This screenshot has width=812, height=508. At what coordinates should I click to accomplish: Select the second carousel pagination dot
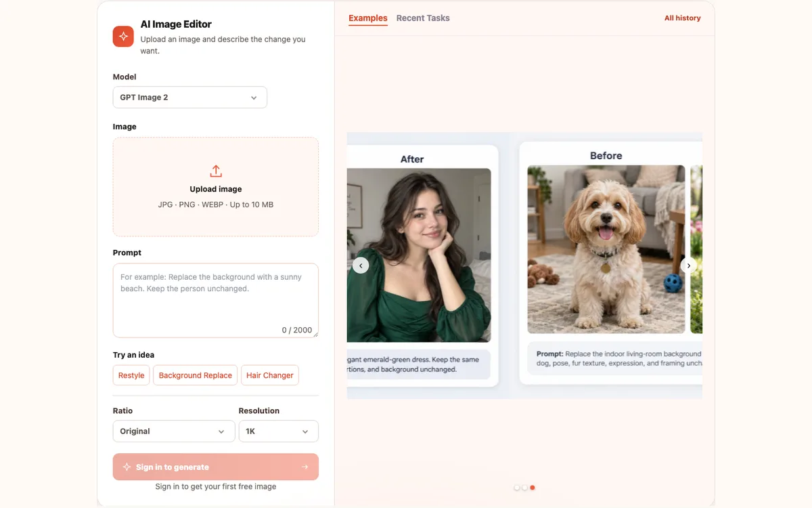tap(524, 488)
